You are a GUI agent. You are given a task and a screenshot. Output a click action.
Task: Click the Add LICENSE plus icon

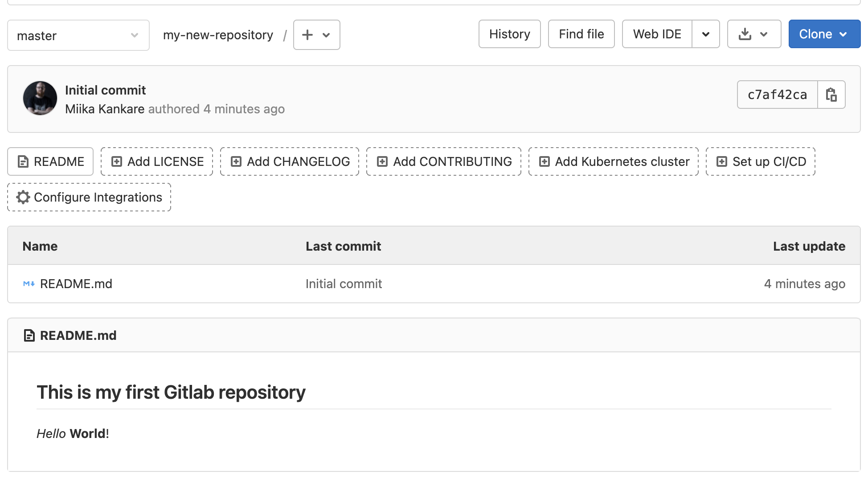pyautogui.click(x=117, y=161)
